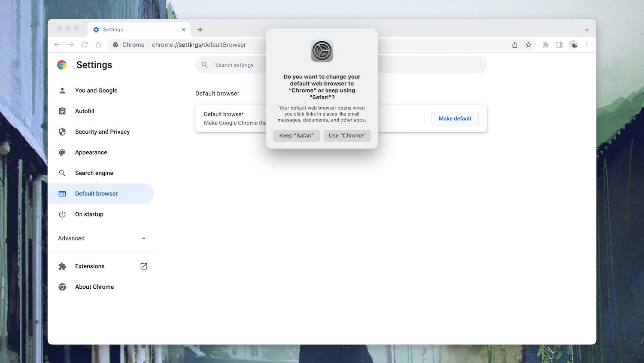Click the Make default button

point(455,118)
